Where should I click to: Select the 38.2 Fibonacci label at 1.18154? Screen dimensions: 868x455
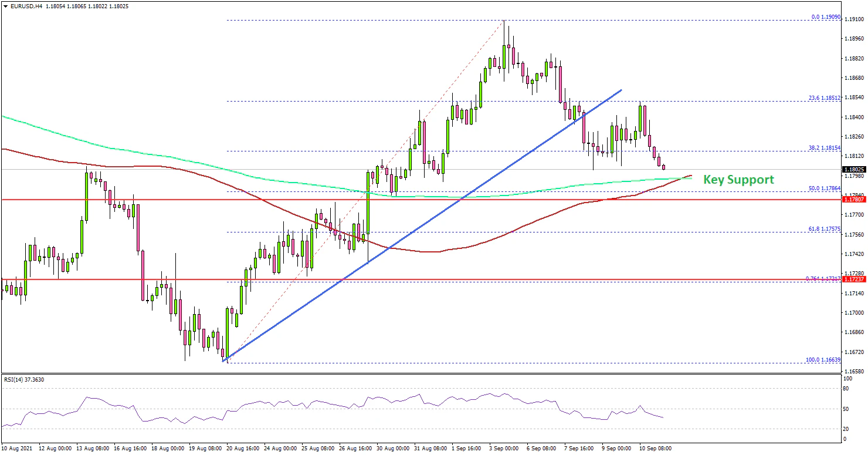[825, 148]
